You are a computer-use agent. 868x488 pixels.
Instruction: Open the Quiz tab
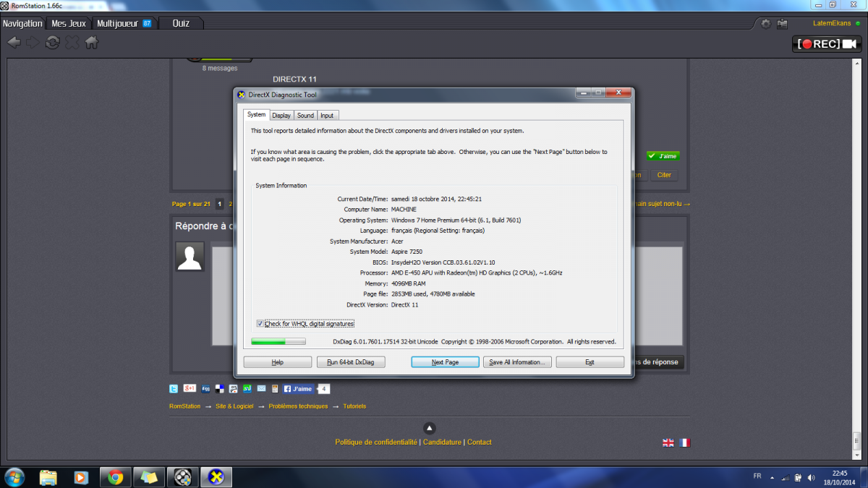[181, 23]
